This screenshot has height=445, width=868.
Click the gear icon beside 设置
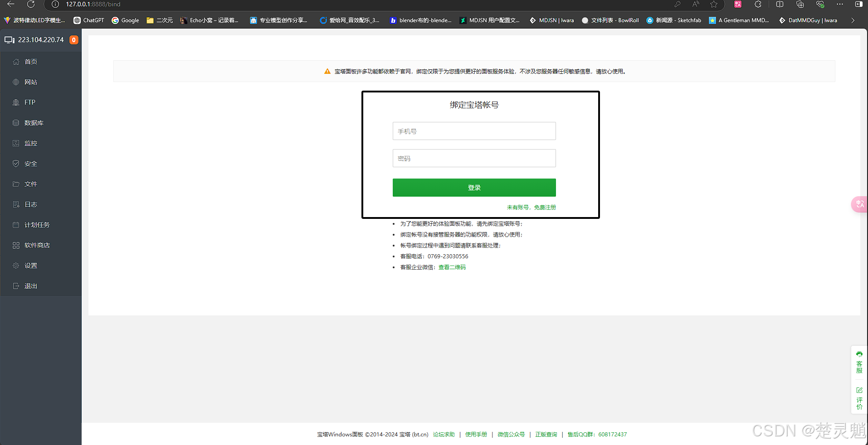click(16, 266)
